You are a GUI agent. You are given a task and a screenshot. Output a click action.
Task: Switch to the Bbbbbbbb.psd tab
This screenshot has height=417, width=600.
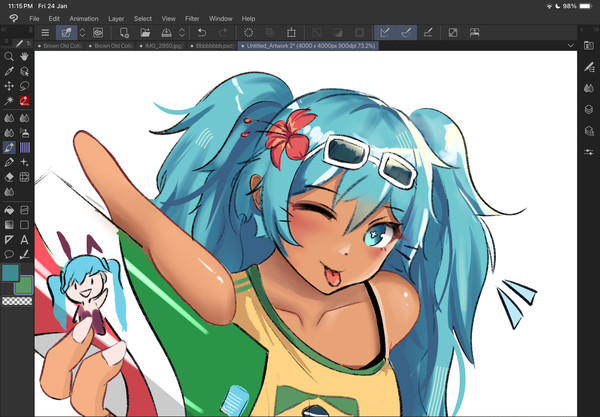pos(212,46)
